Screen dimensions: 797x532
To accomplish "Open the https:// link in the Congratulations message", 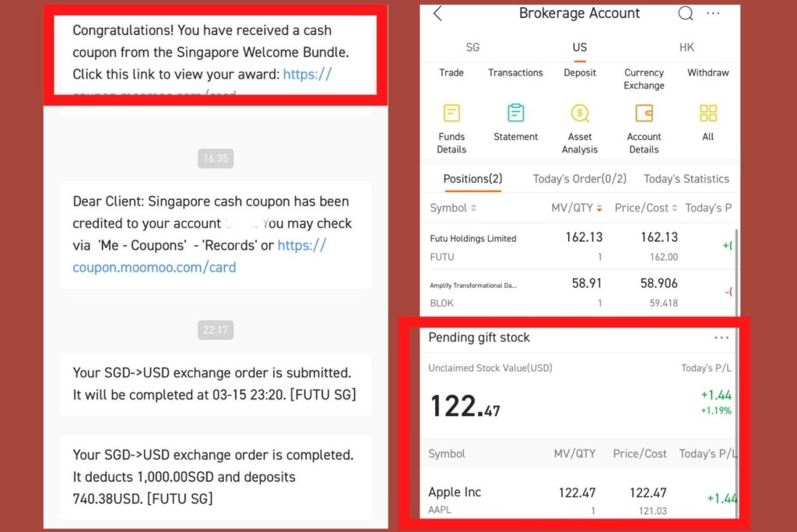I will coord(307,74).
